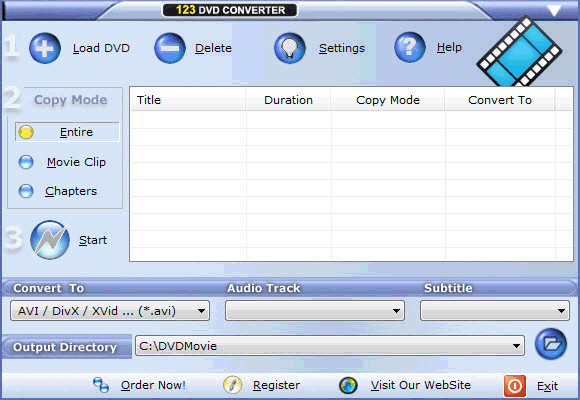The height and width of the screenshot is (400, 580).
Task: Click the Duration column header
Action: tap(288, 100)
